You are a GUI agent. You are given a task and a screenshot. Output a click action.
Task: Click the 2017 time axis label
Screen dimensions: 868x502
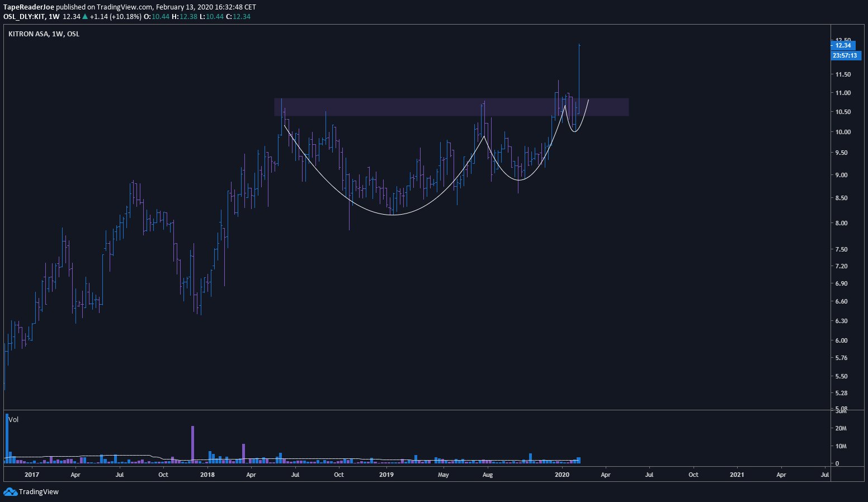[32, 475]
